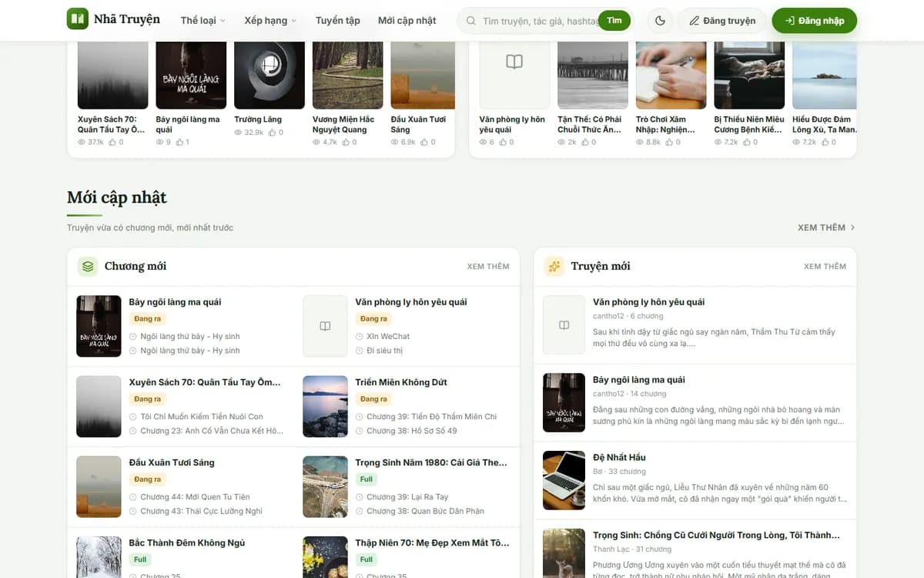Open XEM THÊM link in Truyện mới panel
The height and width of the screenshot is (578, 924).
pos(825,266)
